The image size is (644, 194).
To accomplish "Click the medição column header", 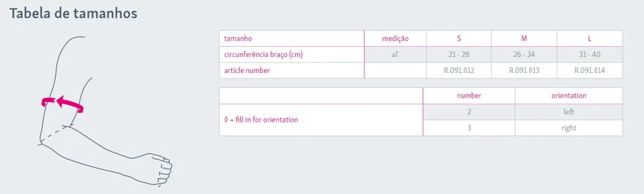I will click(396, 39).
